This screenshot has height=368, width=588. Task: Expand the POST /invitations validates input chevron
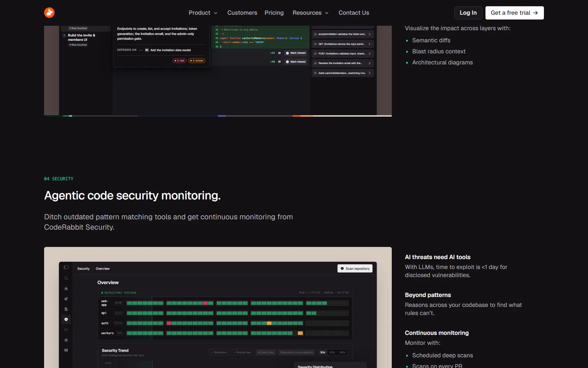point(369,54)
